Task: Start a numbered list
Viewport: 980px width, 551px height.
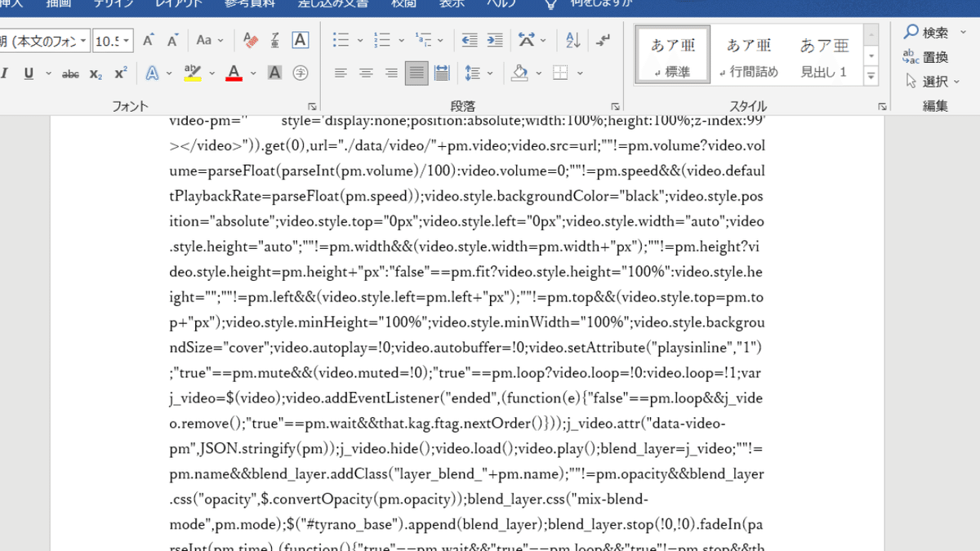Action: point(381,40)
